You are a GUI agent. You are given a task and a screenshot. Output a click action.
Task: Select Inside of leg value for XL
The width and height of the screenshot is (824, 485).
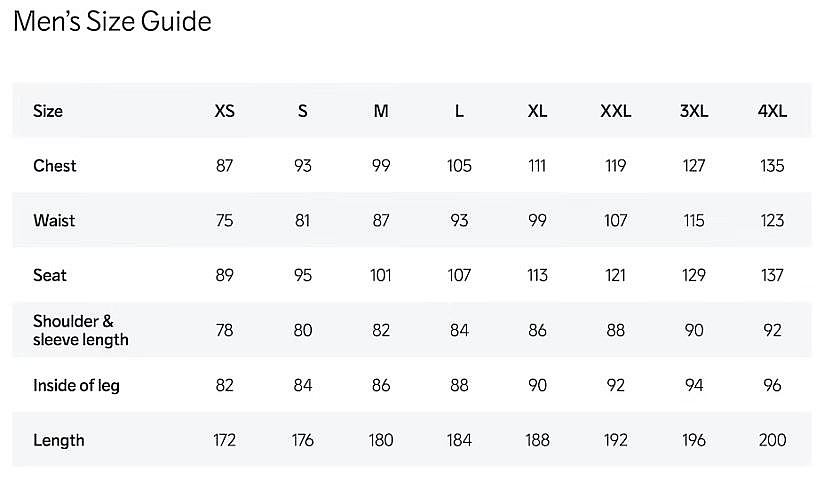pos(537,385)
